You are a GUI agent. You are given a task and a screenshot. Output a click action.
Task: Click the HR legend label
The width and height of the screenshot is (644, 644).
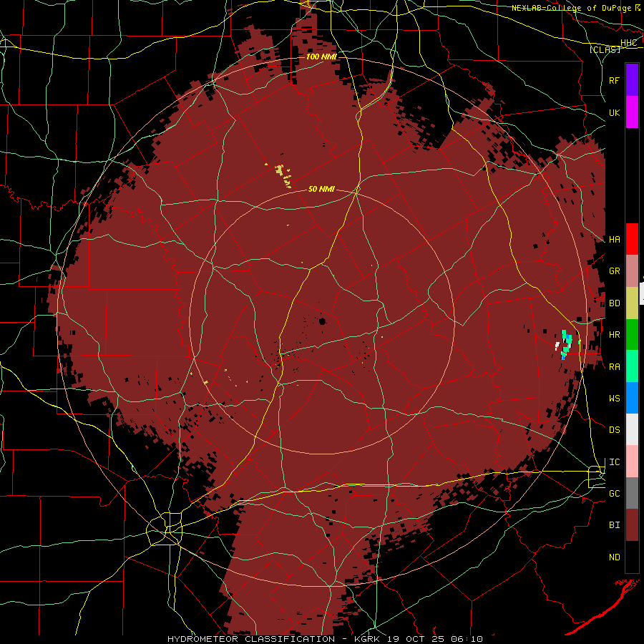[614, 335]
